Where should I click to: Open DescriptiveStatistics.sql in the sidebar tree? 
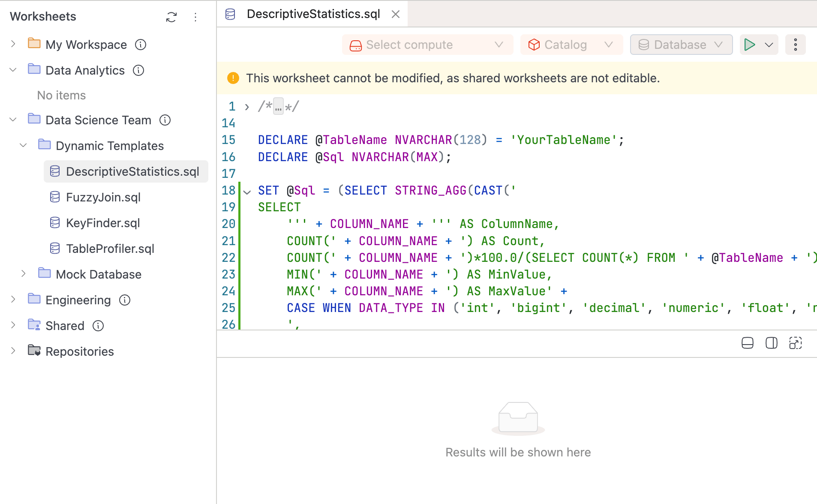click(x=126, y=171)
